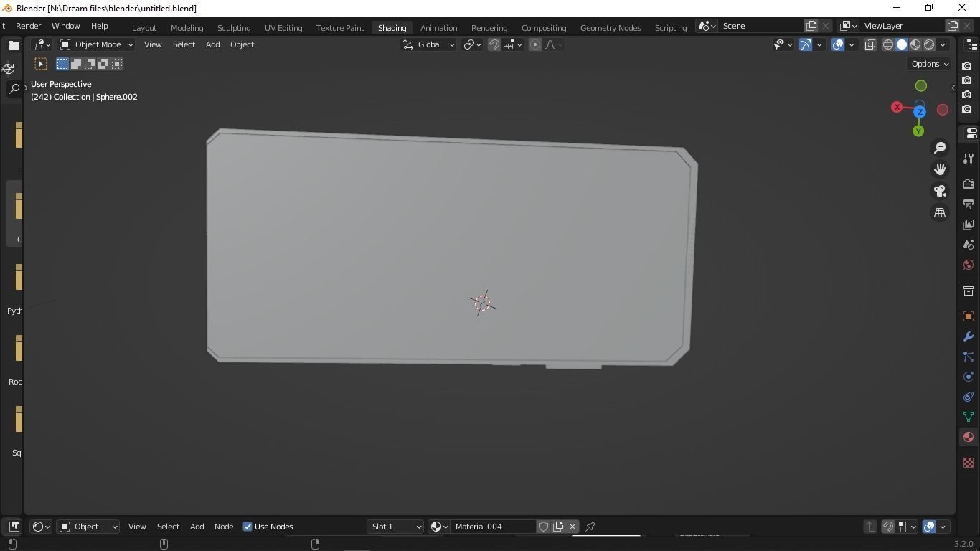This screenshot has width=980, height=551.
Task: Click the Scene name field
Action: (x=761, y=26)
